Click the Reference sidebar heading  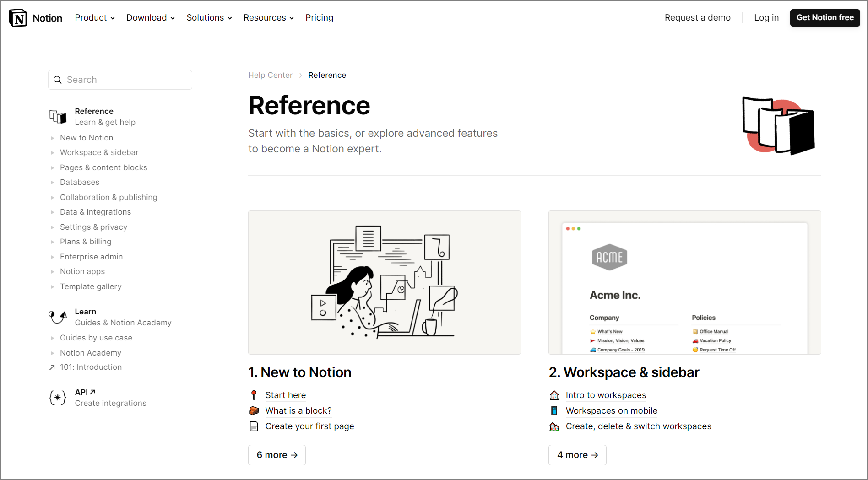pos(94,111)
